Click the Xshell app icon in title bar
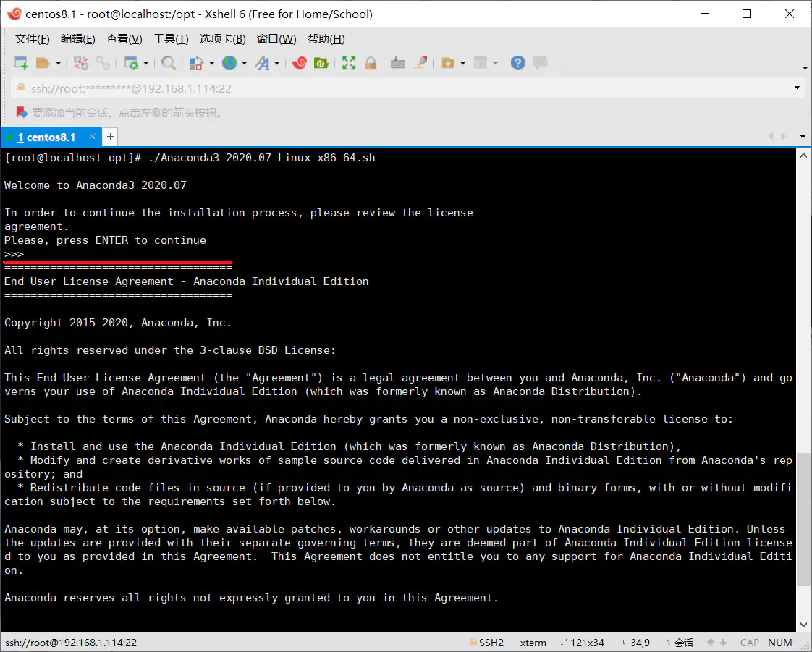 (14, 14)
